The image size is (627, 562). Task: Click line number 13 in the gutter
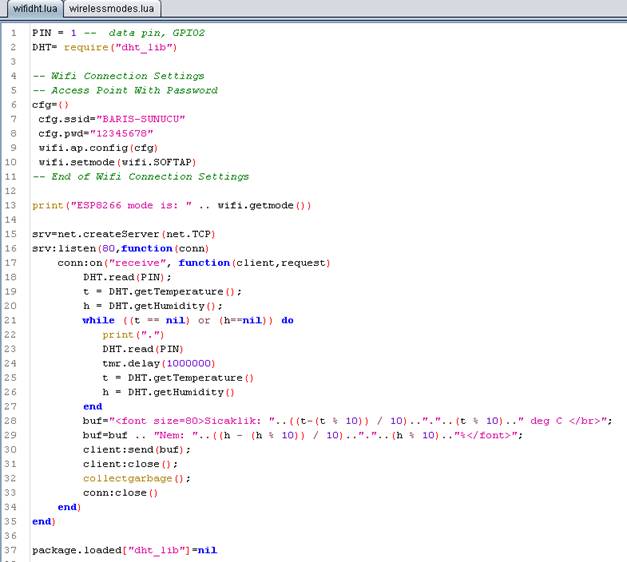tap(12, 205)
